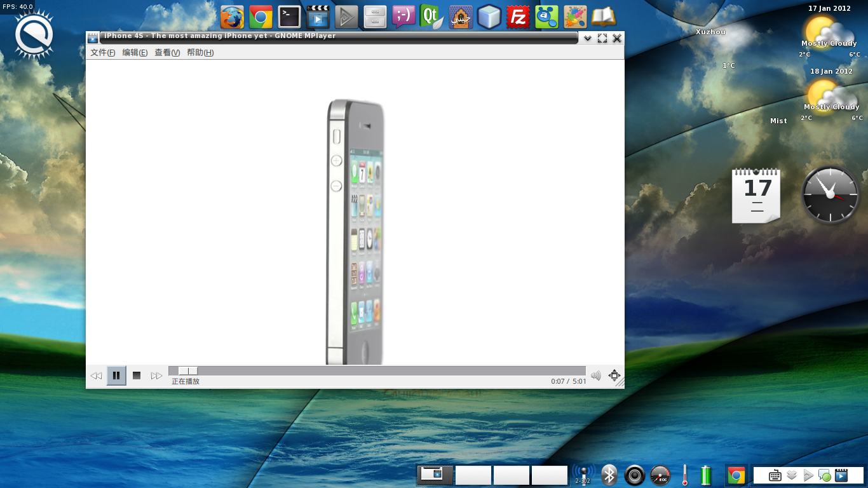868x488 pixels.
Task: Launch the clapperboard media player dock icon
Action: click(318, 17)
